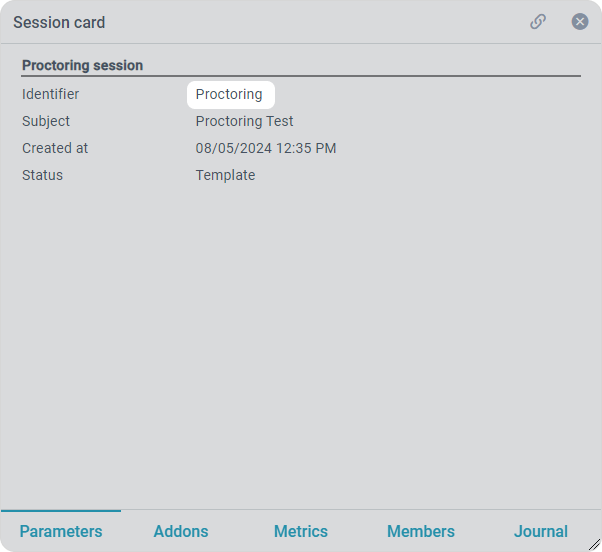Click the Status value "Template"
The image size is (602, 552).
point(225,175)
